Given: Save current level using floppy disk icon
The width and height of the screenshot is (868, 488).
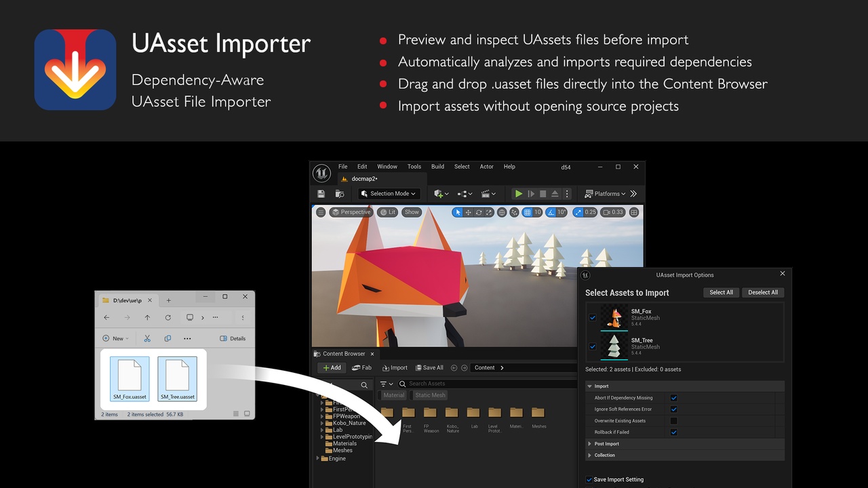Looking at the screenshot, I should coord(321,194).
